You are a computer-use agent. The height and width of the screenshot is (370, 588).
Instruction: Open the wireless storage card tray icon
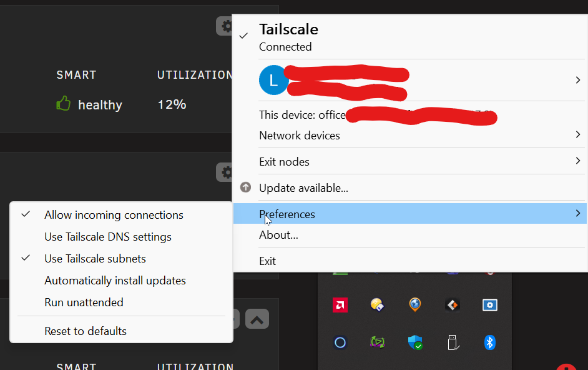pos(377,304)
